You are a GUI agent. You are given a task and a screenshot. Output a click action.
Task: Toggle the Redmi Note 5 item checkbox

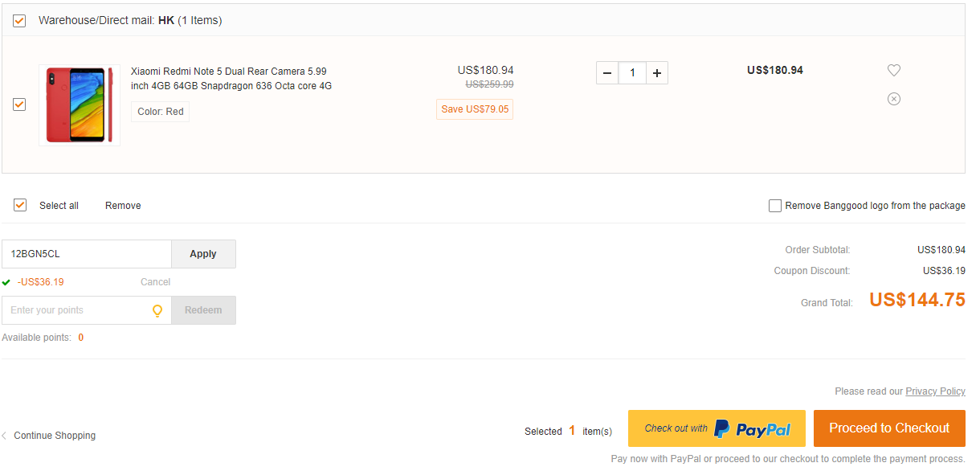pyautogui.click(x=19, y=104)
